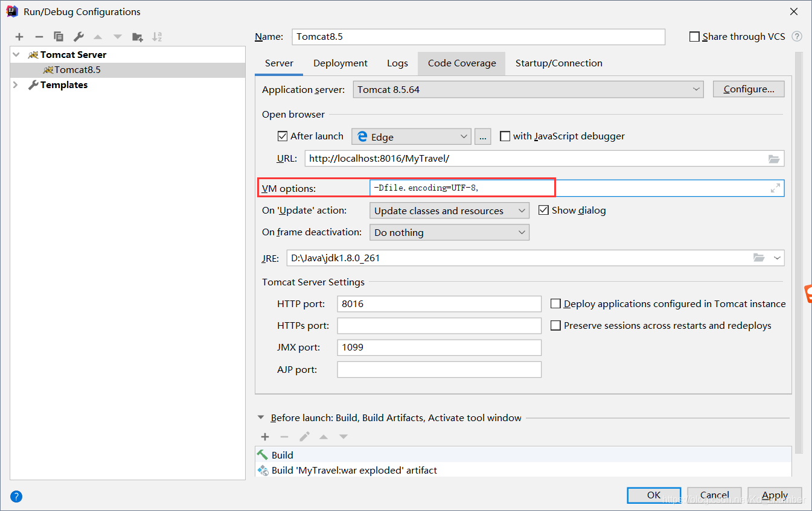Enable Preserve sessions across restarts and redeploys

[x=555, y=326]
